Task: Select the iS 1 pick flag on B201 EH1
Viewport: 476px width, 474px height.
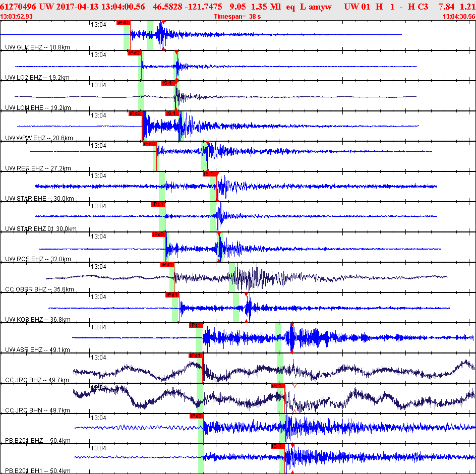Action: pos(278,446)
